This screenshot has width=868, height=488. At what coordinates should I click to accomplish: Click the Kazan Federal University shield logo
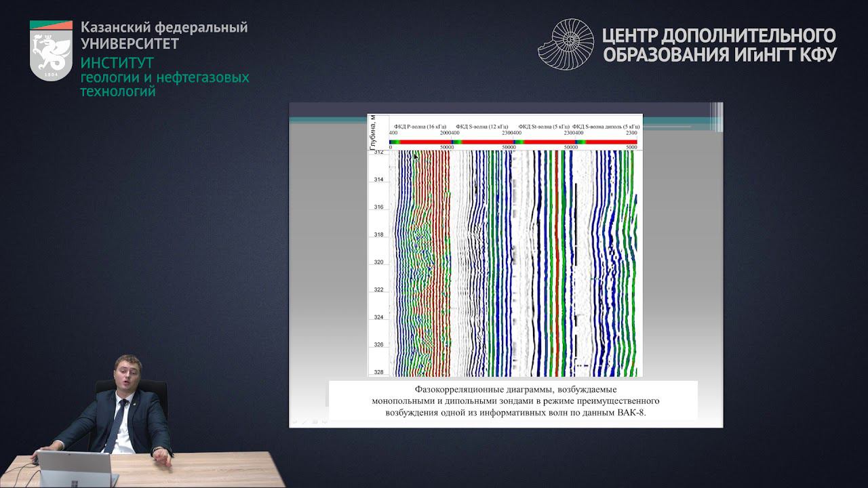click(x=51, y=51)
